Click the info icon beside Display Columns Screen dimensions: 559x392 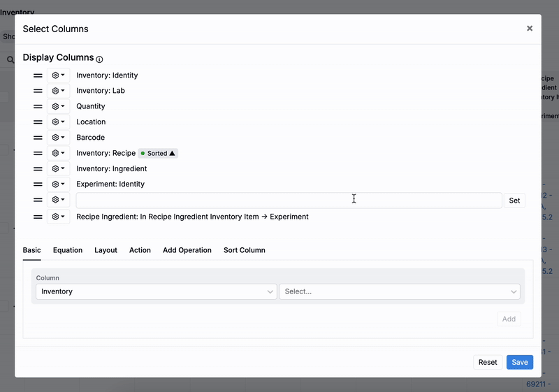click(x=99, y=59)
